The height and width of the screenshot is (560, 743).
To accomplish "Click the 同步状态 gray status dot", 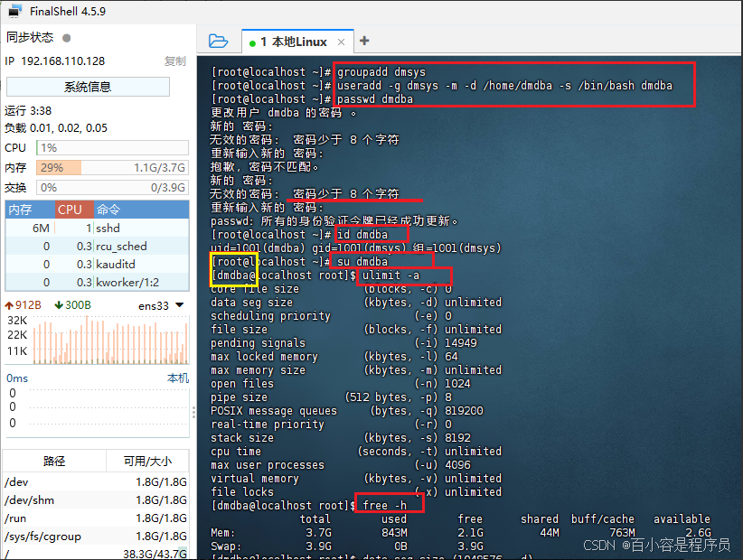I will [67, 38].
